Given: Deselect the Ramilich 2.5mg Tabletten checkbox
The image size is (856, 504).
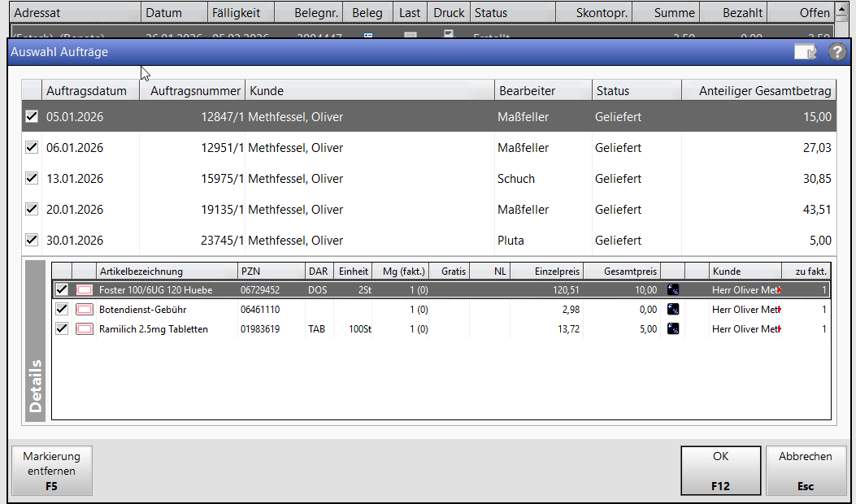Looking at the screenshot, I should pos(61,329).
